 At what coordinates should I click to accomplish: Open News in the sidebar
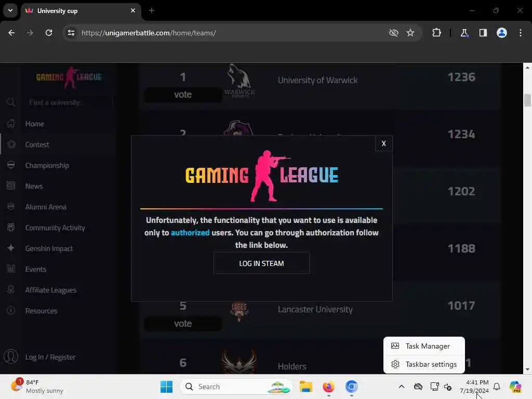tap(34, 187)
